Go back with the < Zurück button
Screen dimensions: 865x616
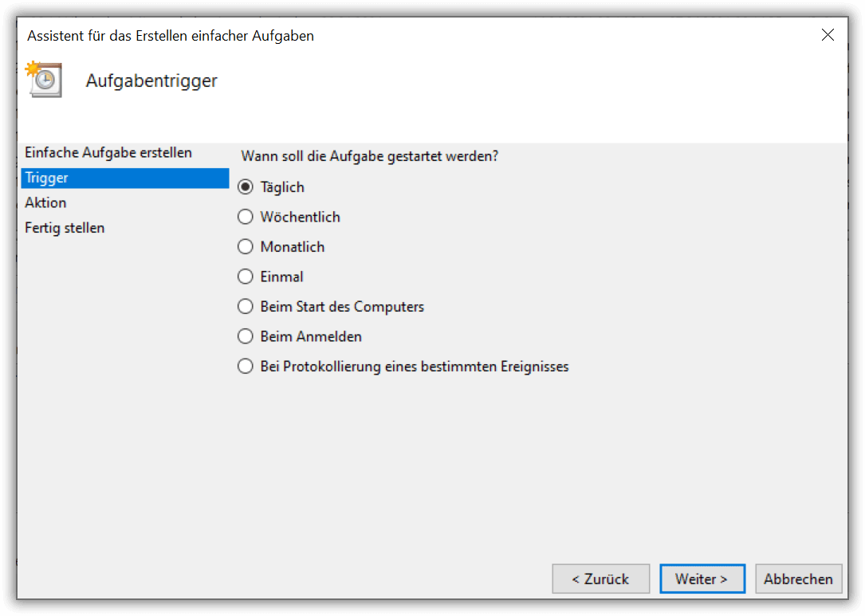[601, 579]
